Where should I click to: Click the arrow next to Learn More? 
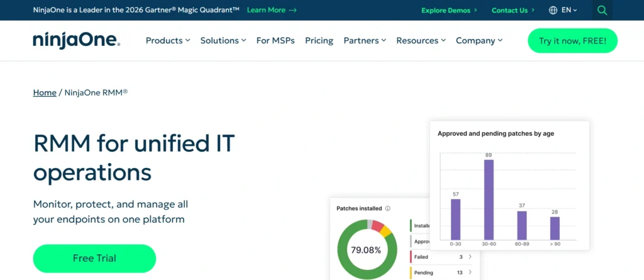pos(292,10)
